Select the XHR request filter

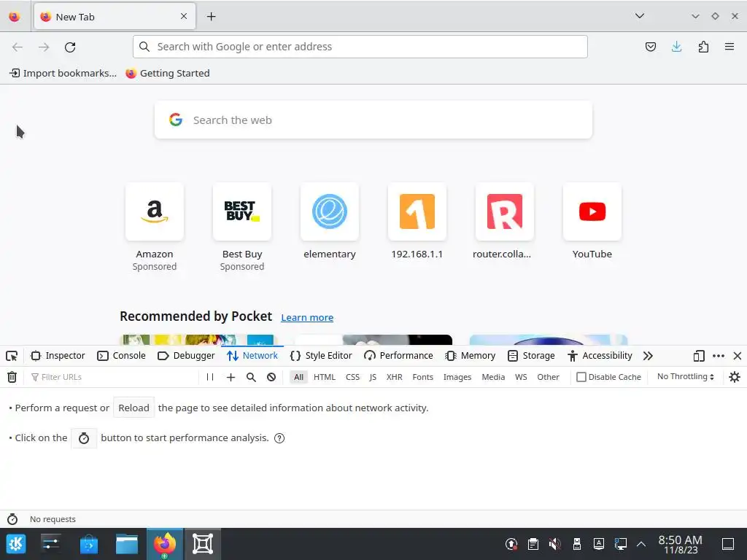pos(395,377)
